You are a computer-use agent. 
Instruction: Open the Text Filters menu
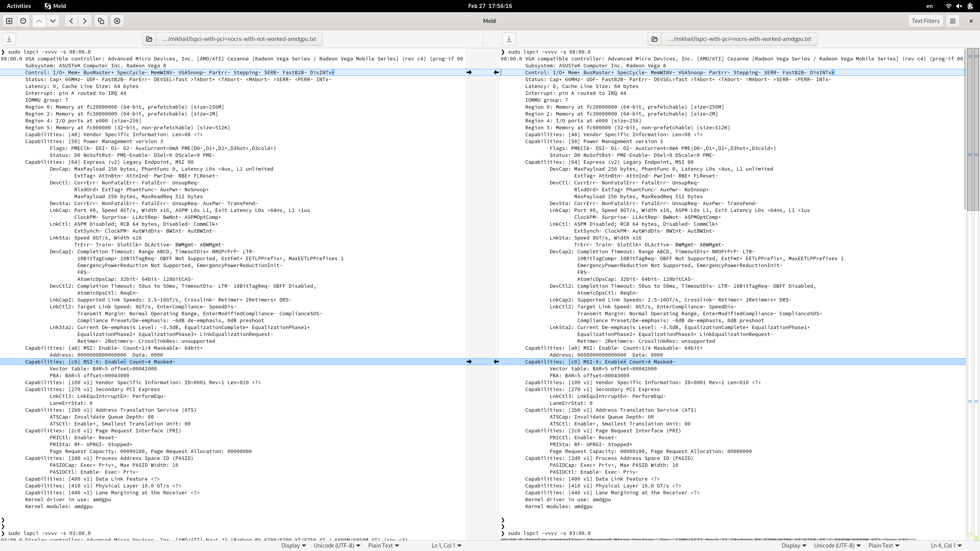925,21
